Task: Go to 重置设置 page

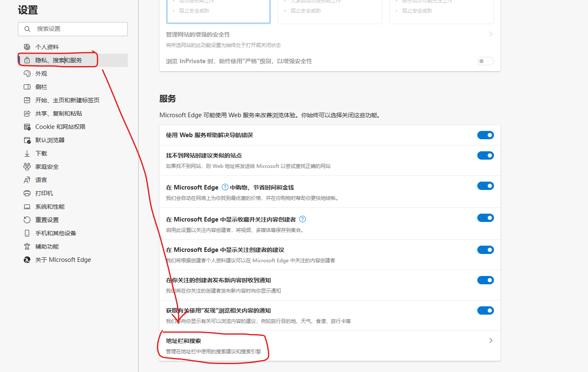Action: pos(73,220)
